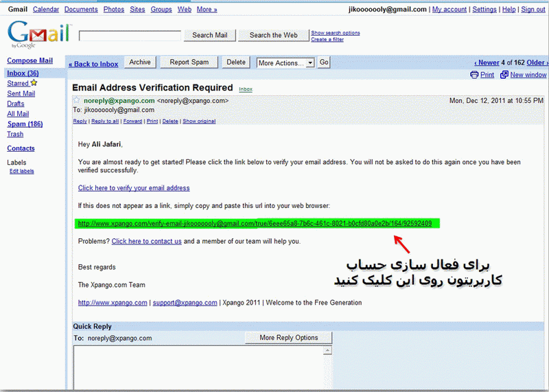The width and height of the screenshot is (549, 392).
Task: Click Show original link
Action: (199, 122)
